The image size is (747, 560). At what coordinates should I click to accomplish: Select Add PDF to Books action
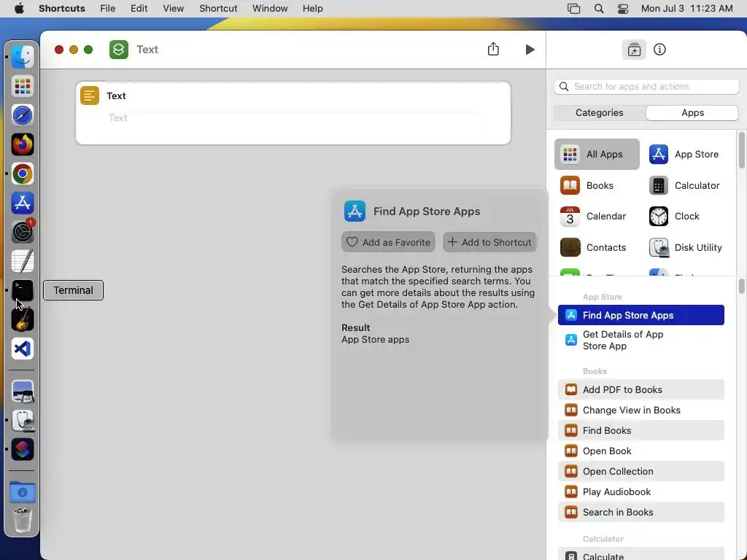coord(640,389)
